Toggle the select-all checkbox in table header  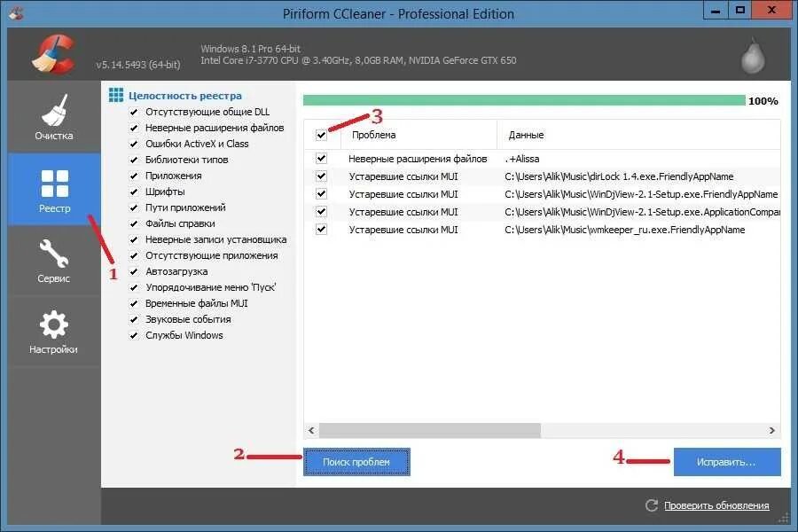(321, 135)
